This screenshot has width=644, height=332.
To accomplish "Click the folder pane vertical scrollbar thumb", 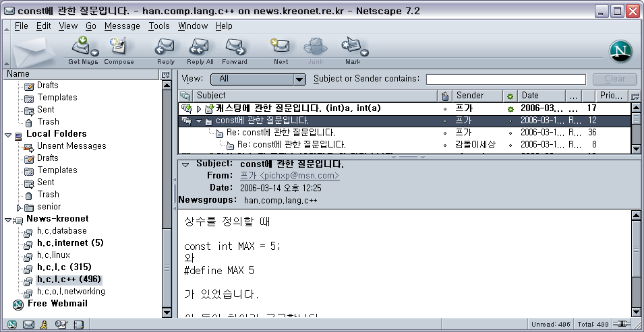I will [167, 267].
